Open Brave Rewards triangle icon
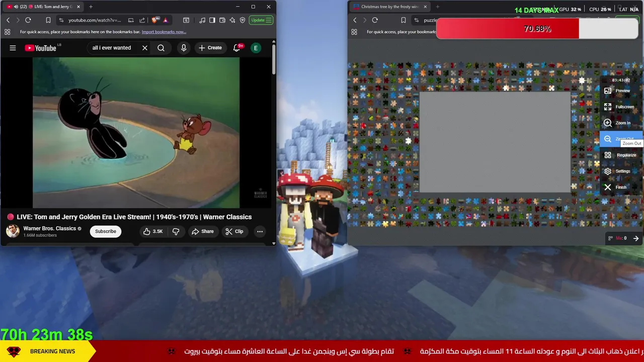This screenshot has width=644, height=362. [x=165, y=20]
